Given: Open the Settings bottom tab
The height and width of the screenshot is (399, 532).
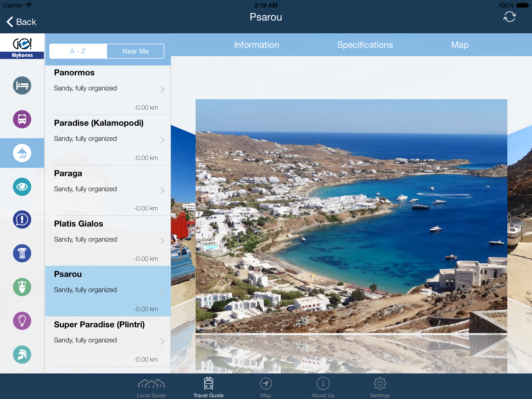Looking at the screenshot, I should [380, 387].
